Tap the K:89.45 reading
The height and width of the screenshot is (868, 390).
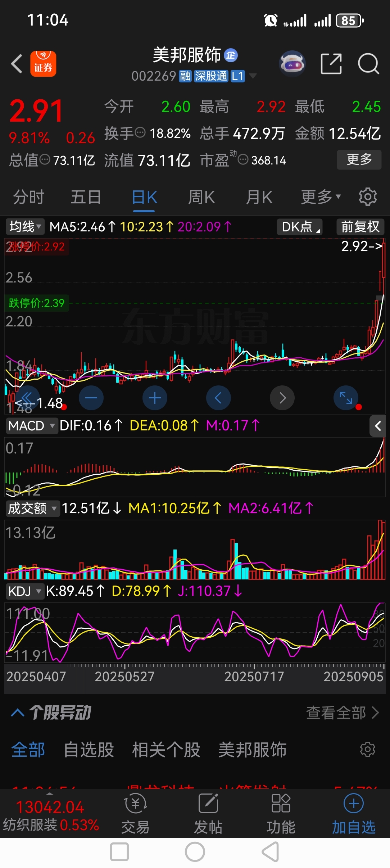pyautogui.click(x=75, y=591)
